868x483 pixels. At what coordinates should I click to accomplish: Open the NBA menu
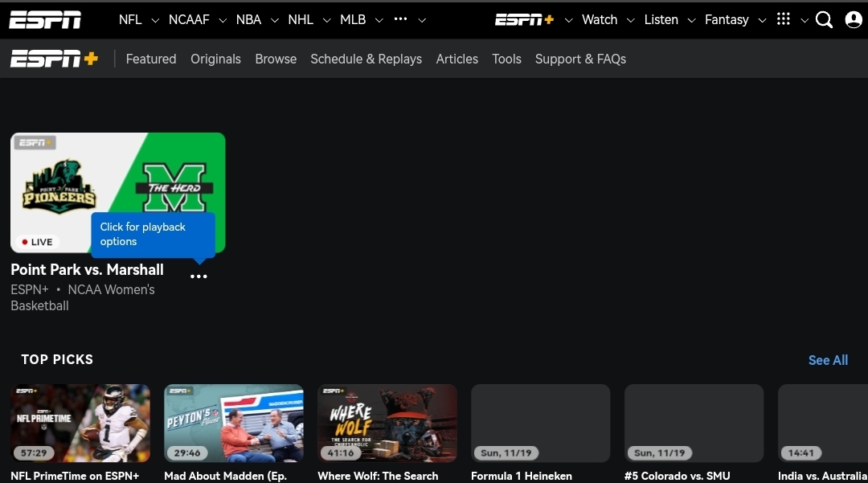(248, 20)
